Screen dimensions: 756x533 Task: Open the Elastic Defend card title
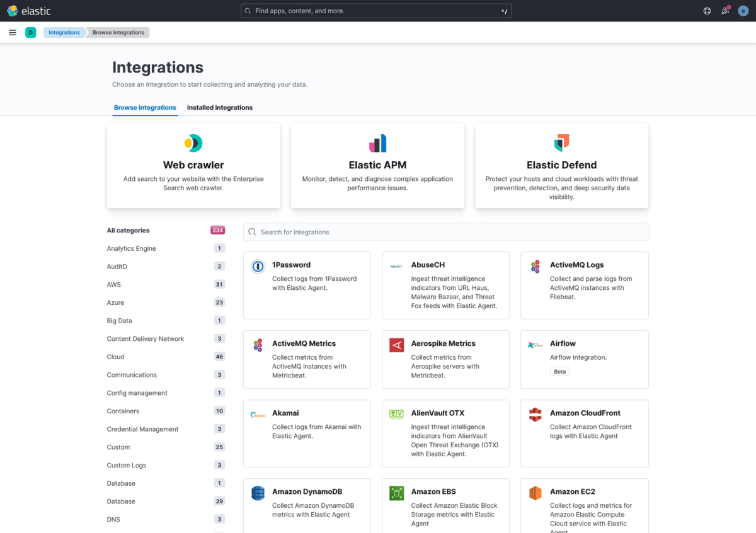(x=561, y=165)
